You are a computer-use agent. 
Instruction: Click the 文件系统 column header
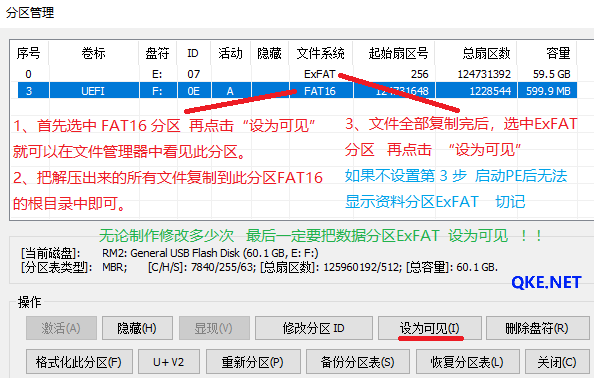click(321, 53)
